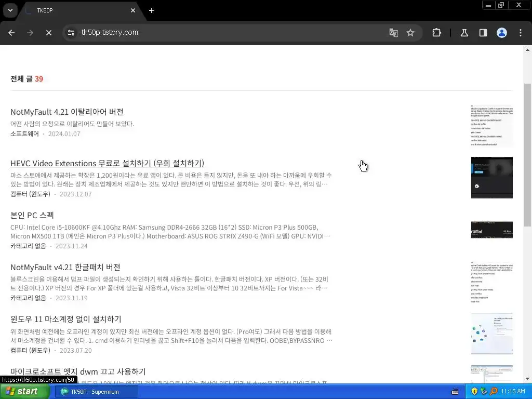
Task: Open NotMyFault v4.21 한글패치 버전 post
Action: coord(65,267)
